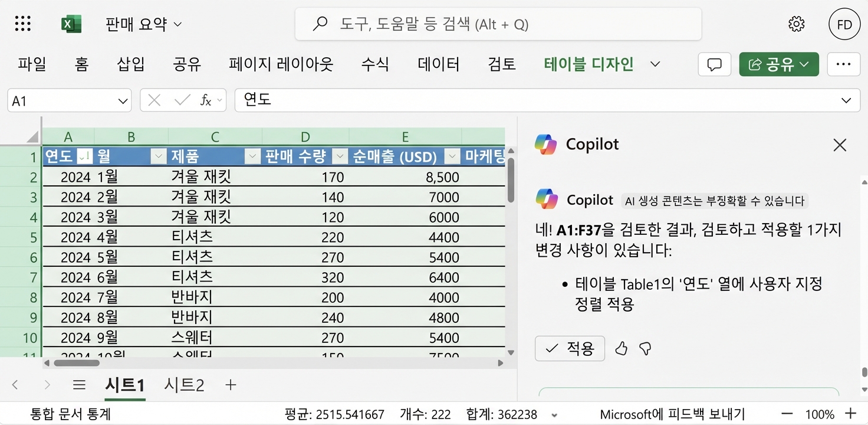Select the cell containing 8,500
Image resolution: width=868 pixels, height=425 pixels.
(x=406, y=177)
